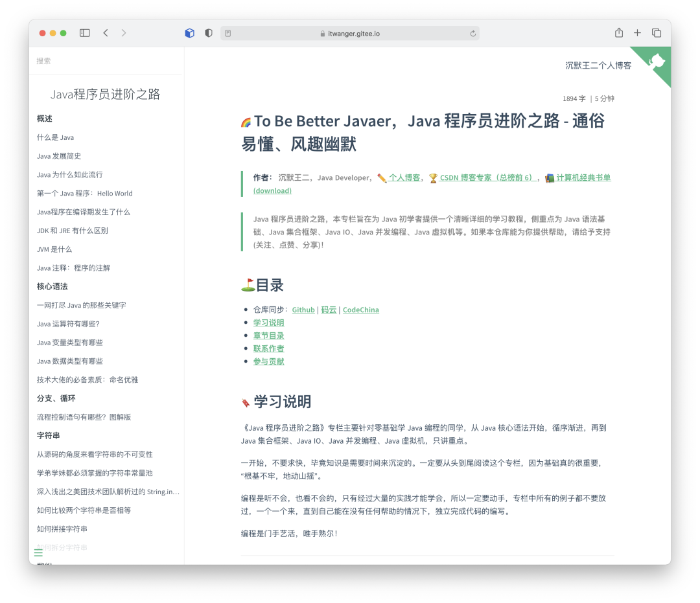The width and height of the screenshot is (700, 603).
Task: Open 学弟学妹都必须掌握的字符串常量池
Action: pyautogui.click(x=95, y=473)
